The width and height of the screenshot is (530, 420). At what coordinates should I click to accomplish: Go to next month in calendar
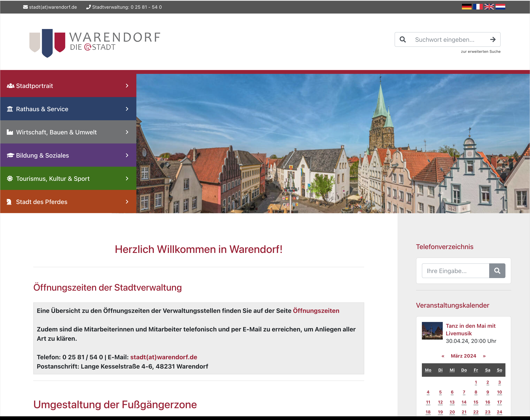484,356
